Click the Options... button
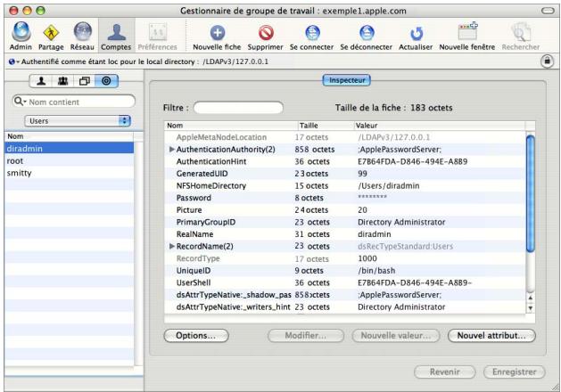This screenshot has width=561, height=392. (x=196, y=336)
